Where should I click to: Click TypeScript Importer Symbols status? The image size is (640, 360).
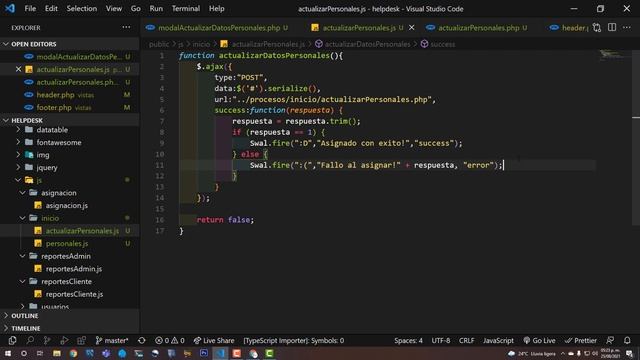pos(293,340)
